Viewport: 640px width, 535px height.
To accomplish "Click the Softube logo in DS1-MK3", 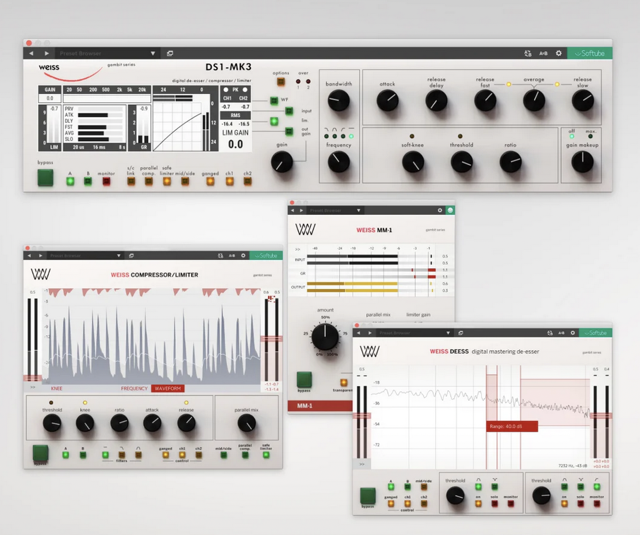I will coord(589,53).
